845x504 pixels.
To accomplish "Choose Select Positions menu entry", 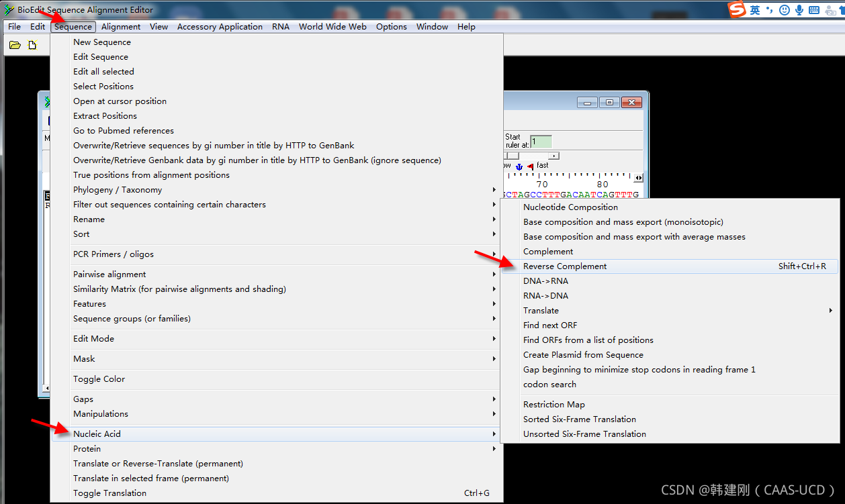I will tap(276, 87).
